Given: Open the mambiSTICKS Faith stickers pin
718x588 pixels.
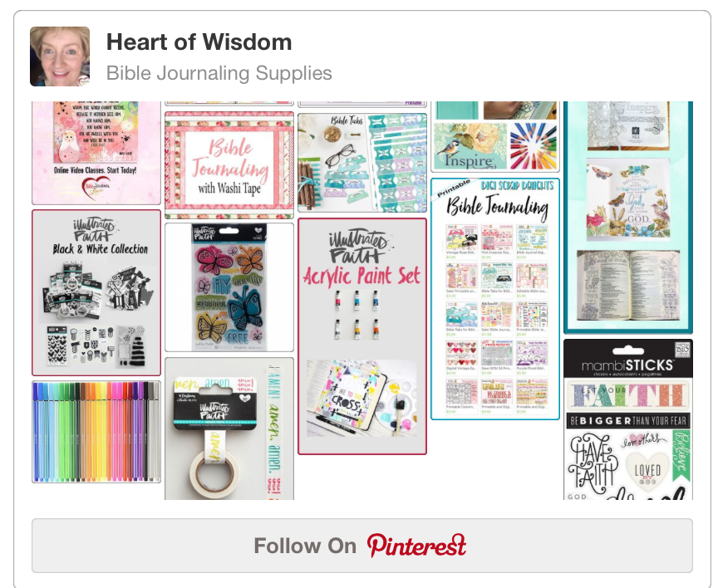Looking at the screenshot, I should point(627,419).
